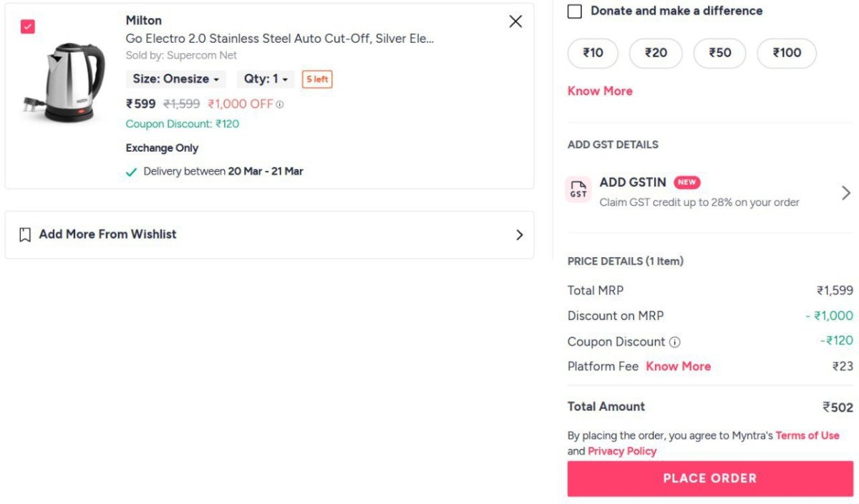The width and height of the screenshot is (859, 504).
Task: Click Know More beside Platform Fee
Action: point(678,366)
